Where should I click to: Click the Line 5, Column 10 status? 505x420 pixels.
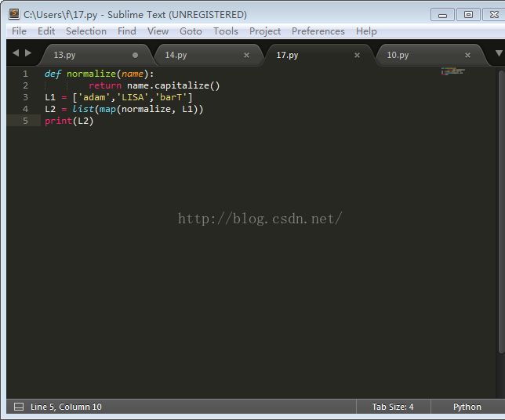coord(66,407)
